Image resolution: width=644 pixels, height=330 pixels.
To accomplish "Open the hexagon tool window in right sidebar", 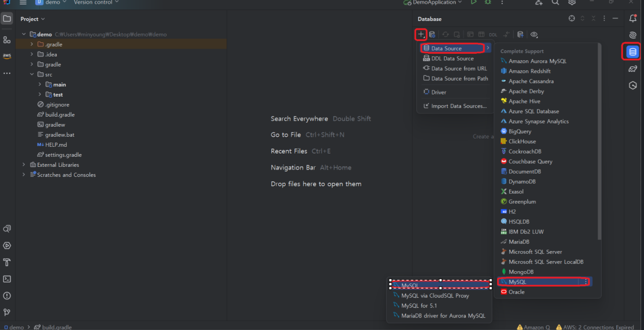I will tap(633, 85).
